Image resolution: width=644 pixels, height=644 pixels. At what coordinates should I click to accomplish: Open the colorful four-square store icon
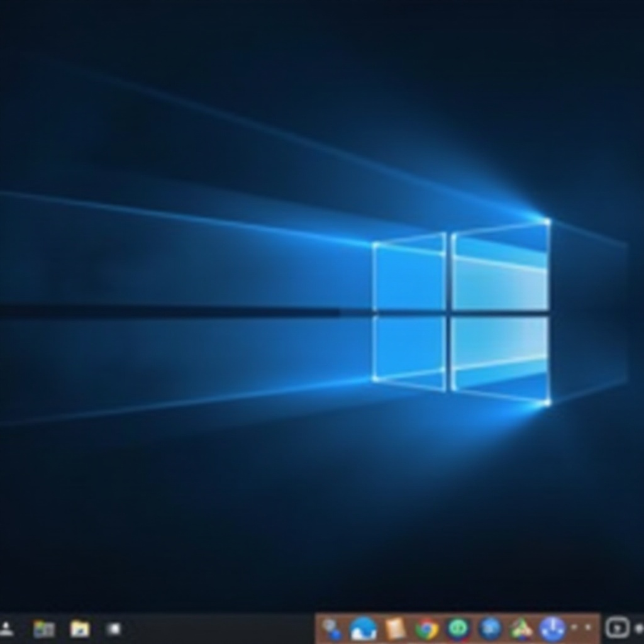click(x=44, y=628)
